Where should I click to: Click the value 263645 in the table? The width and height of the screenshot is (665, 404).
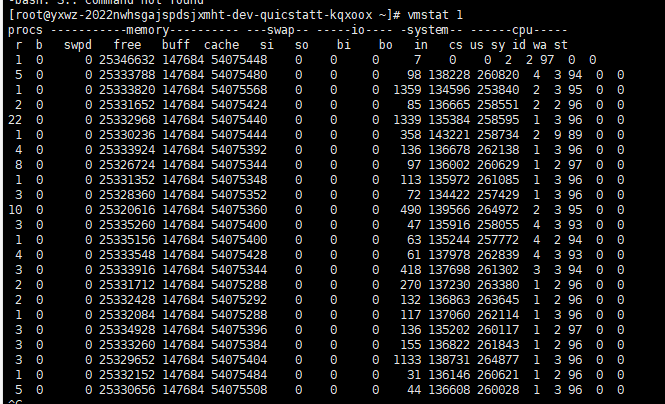click(498, 300)
